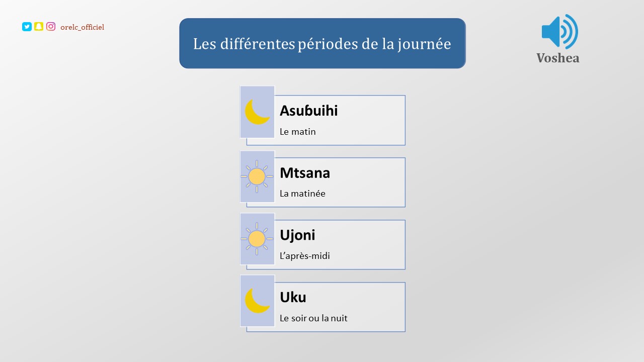Click the sun icon beside Ujoni
Viewport: 644px width, 362px height.
click(257, 239)
